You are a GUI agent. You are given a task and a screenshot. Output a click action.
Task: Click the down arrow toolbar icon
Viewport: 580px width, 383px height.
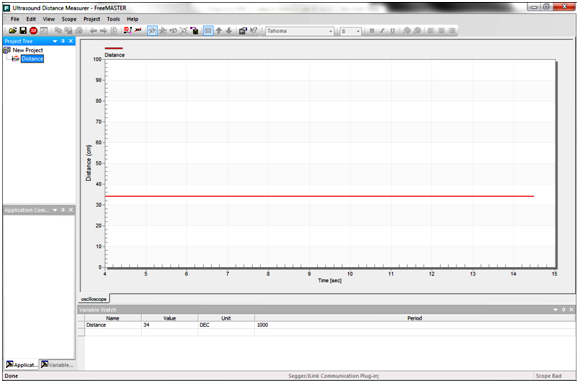click(229, 31)
